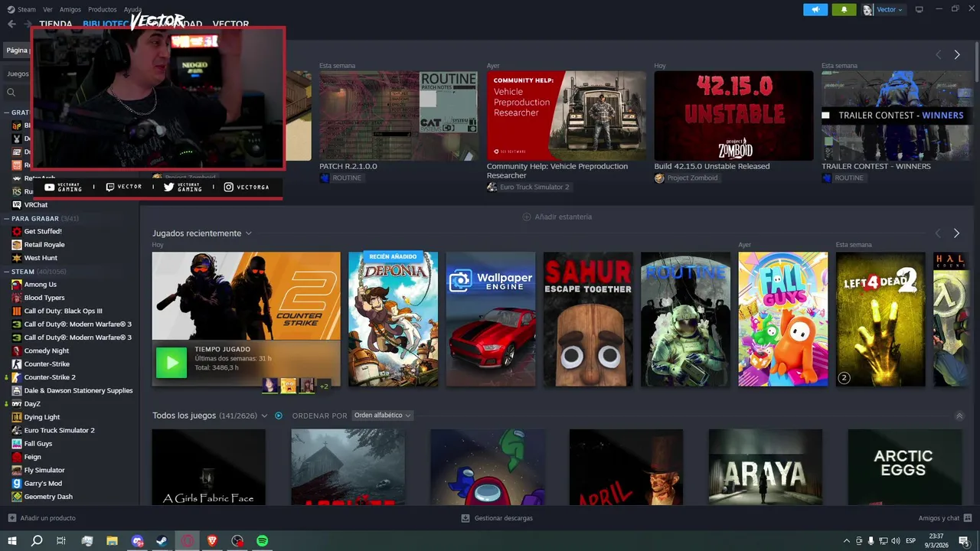This screenshot has height=551, width=980.
Task: Collapse the STEAM collection in sidebar
Action: coord(7,272)
